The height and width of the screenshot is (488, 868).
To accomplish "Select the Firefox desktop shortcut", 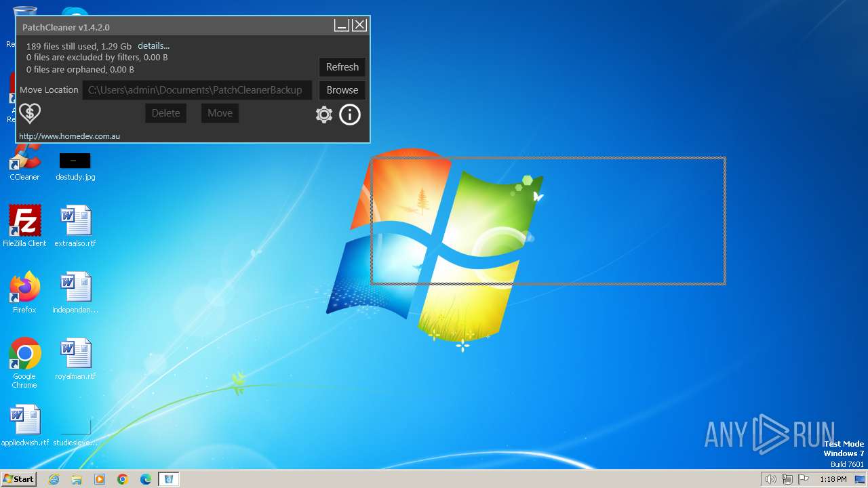I will pos(24,292).
